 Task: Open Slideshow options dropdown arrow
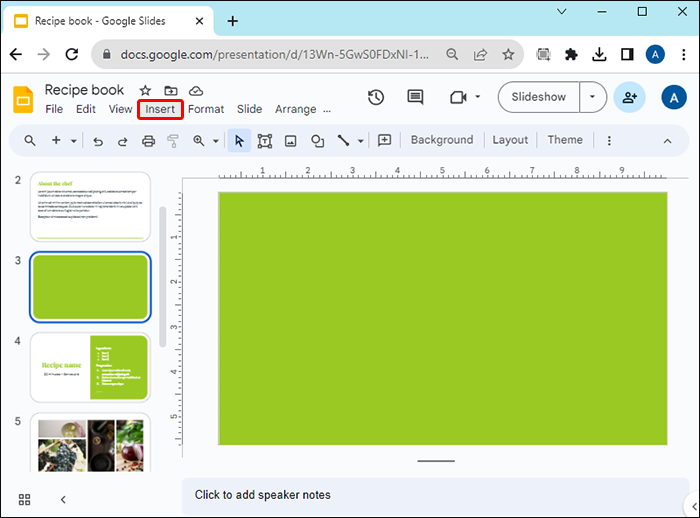coord(592,97)
